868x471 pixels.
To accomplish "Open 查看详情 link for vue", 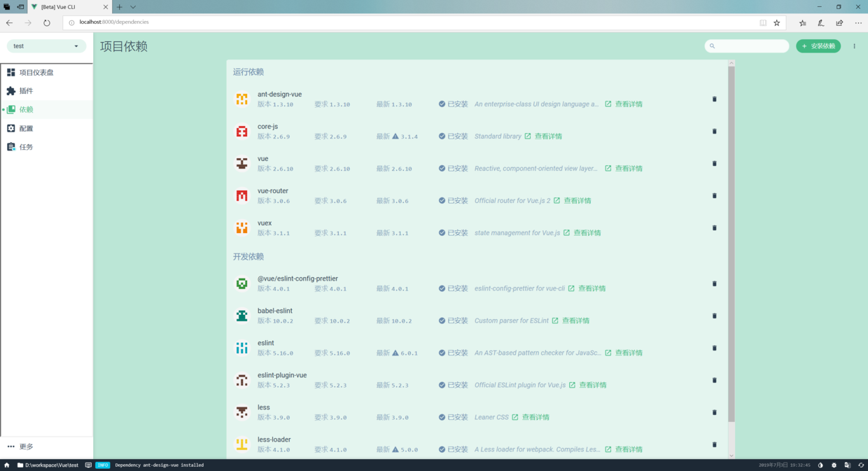I will click(x=624, y=169).
